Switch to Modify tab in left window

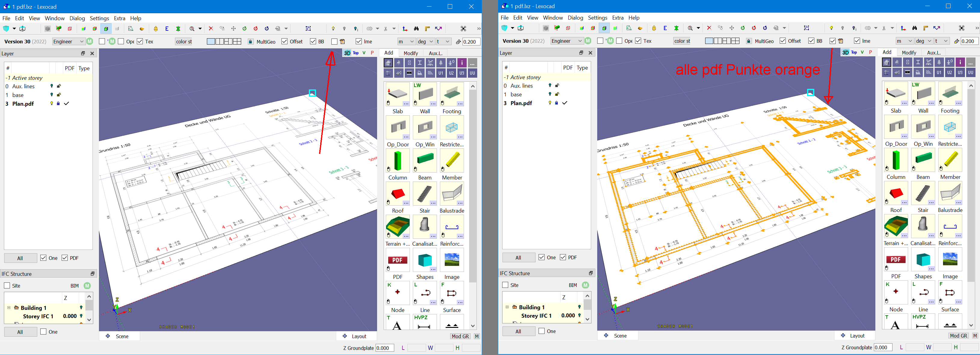[x=411, y=53]
